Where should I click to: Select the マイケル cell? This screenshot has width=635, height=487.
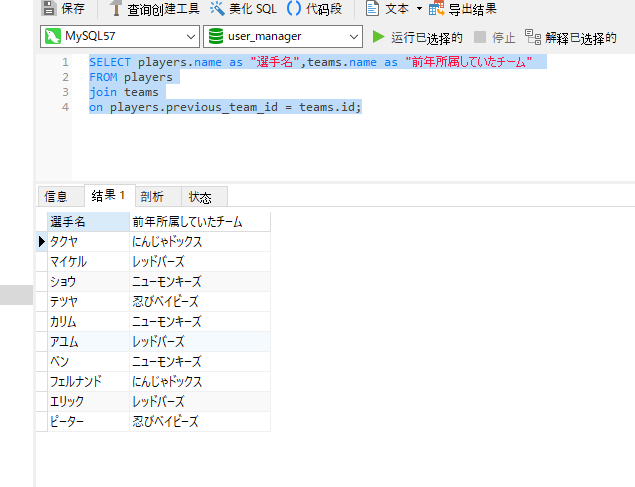pos(88,262)
